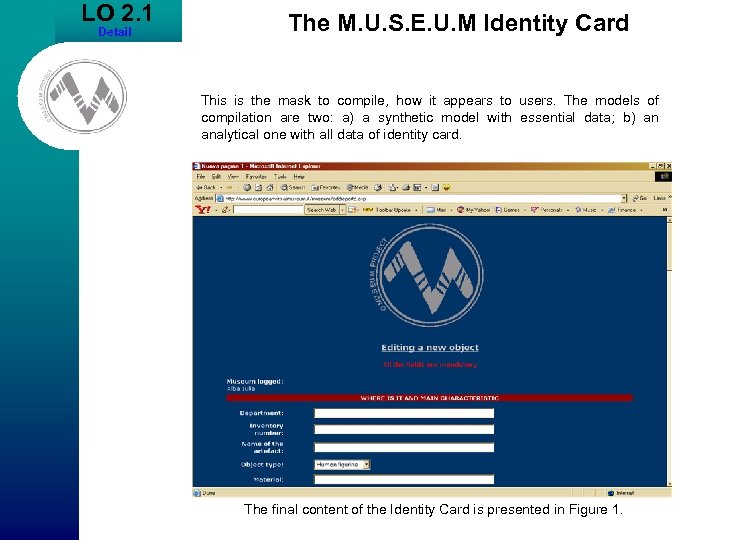Screen dimensions: 750x540
Task: Click in the Yahoo search text box
Action: [x=268, y=210]
